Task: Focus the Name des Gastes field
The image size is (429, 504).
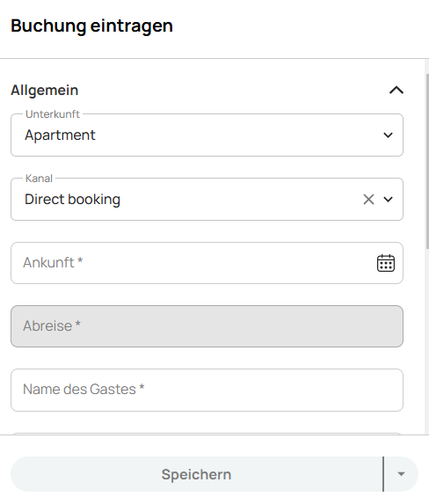Action: [x=207, y=390]
